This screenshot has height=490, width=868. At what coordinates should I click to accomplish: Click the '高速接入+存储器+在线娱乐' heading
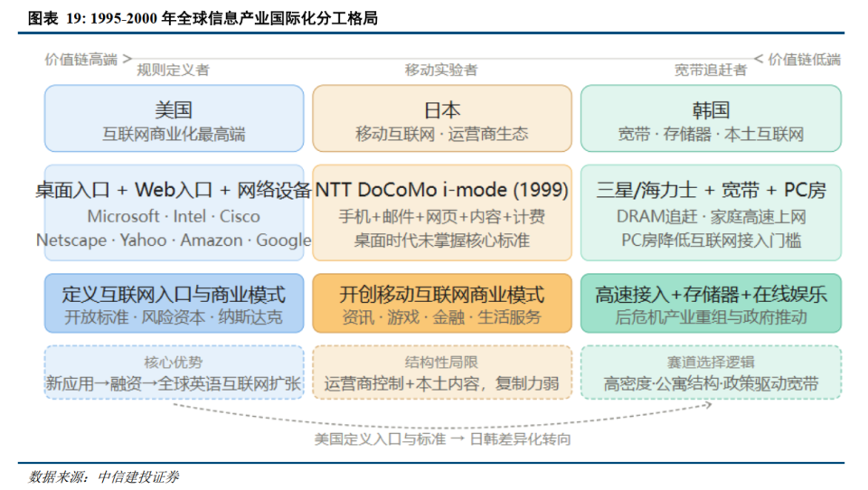[x=711, y=295]
